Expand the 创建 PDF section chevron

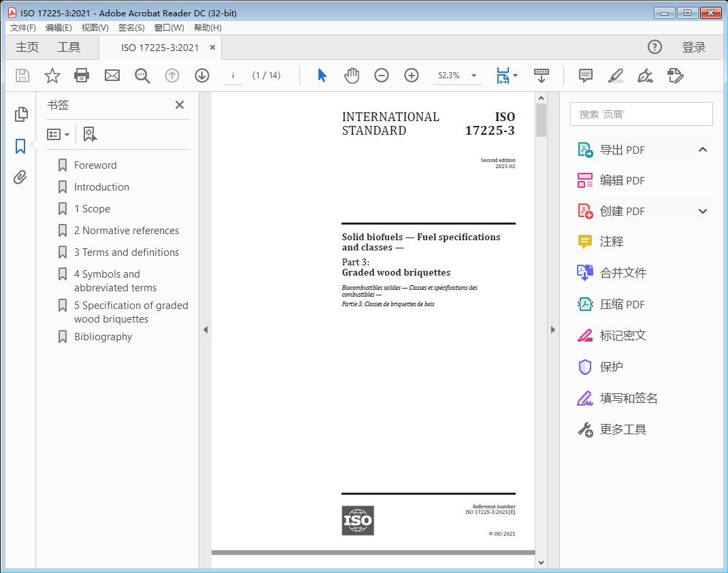[x=703, y=211]
